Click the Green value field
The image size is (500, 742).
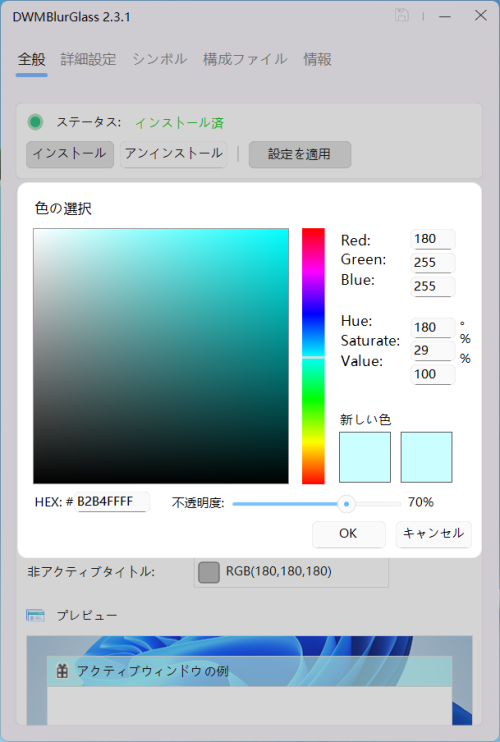click(x=433, y=263)
